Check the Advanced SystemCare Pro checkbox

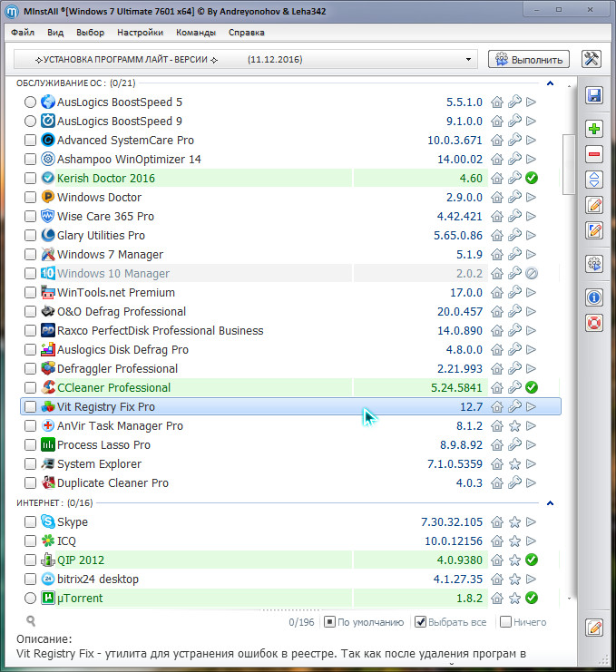(x=30, y=141)
